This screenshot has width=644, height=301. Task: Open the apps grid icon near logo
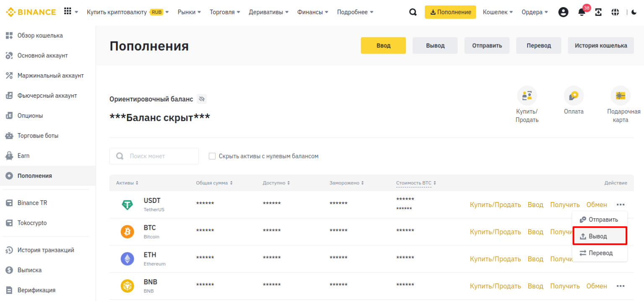point(68,12)
